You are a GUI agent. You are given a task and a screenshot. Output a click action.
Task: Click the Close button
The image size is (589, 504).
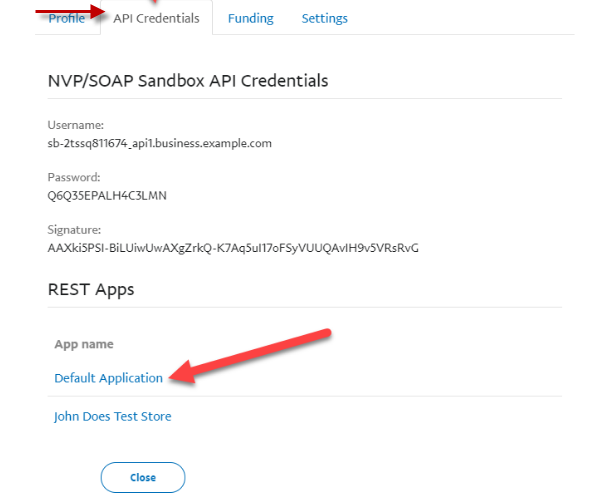pos(143,477)
